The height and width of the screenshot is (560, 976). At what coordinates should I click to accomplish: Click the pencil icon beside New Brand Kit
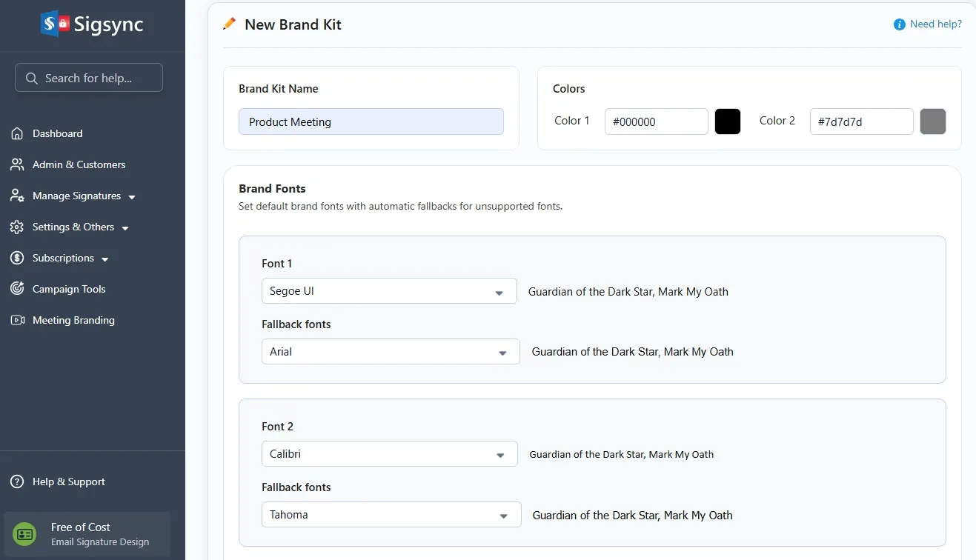[230, 24]
